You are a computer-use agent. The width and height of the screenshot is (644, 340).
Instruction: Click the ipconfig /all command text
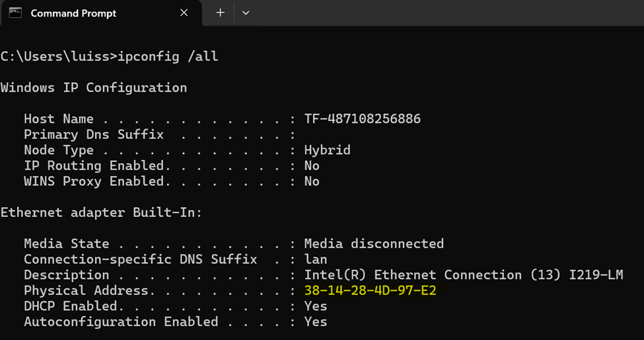[168, 56]
